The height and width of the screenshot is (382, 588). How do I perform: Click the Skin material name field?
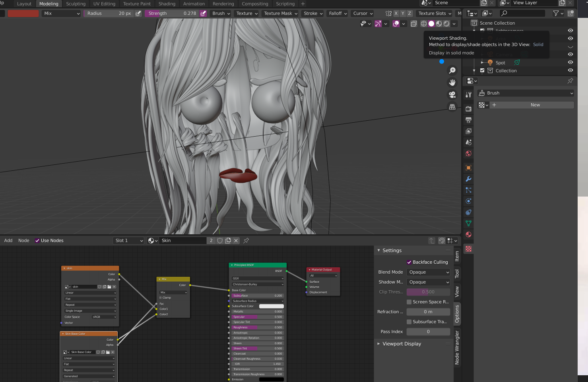point(182,241)
